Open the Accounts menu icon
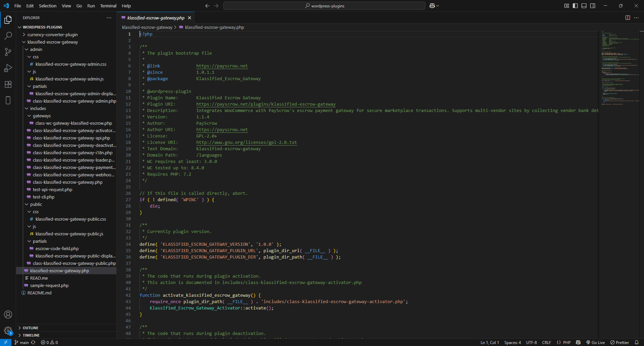The height and width of the screenshot is (346, 644). pos(8,314)
